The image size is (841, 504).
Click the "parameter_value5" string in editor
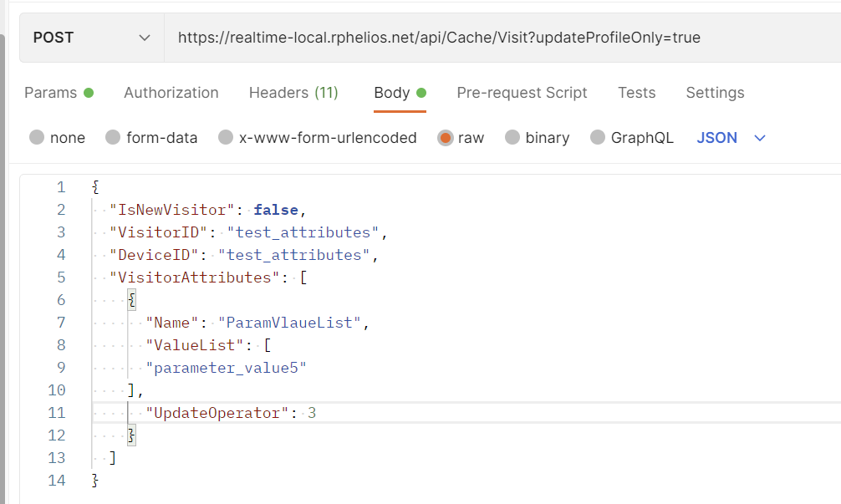pyautogui.click(x=226, y=367)
